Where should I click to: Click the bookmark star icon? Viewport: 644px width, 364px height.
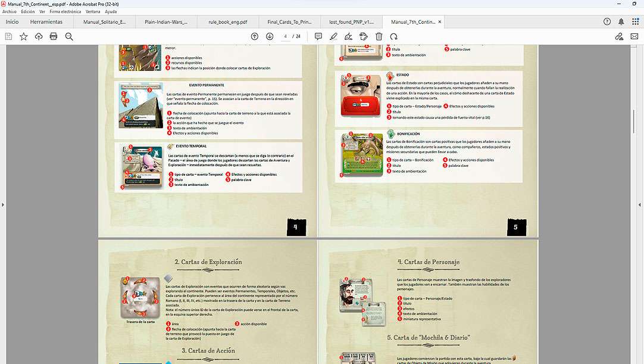(24, 36)
